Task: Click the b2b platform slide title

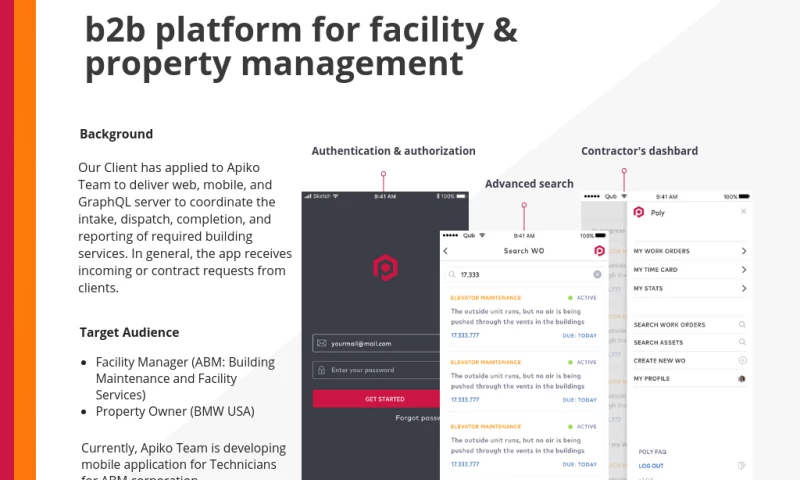Action: click(301, 46)
